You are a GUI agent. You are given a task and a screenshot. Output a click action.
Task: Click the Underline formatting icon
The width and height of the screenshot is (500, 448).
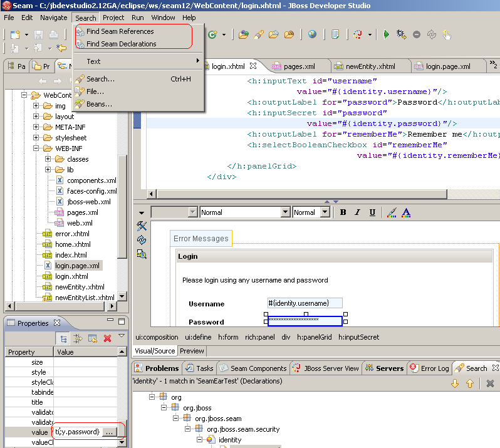point(372,212)
